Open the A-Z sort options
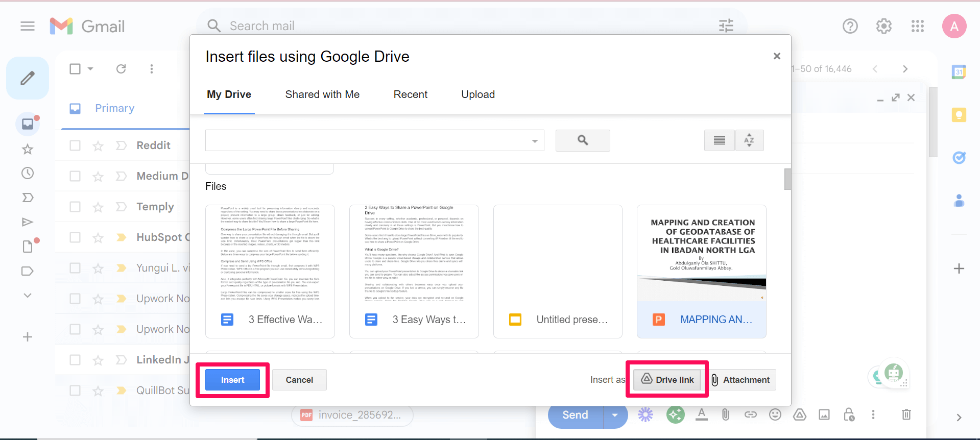Viewport: 980px width, 440px height. click(x=749, y=140)
